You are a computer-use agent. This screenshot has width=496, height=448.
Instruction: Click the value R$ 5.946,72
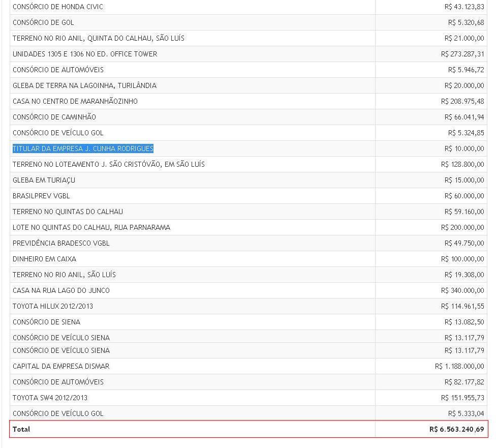(x=466, y=70)
